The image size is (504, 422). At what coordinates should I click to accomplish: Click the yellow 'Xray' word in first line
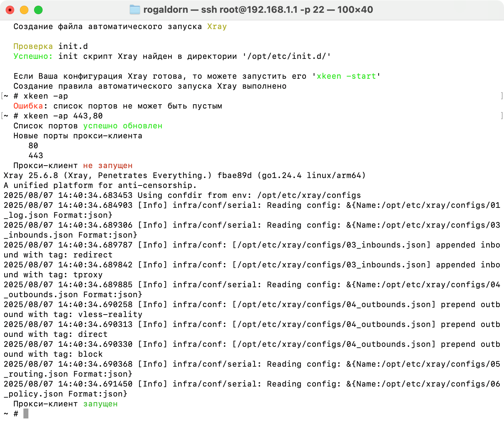point(217,27)
